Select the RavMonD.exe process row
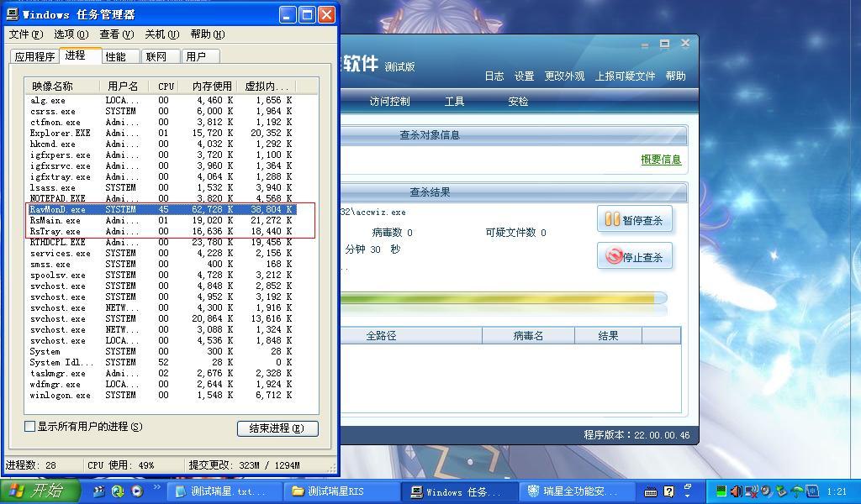 (162, 209)
